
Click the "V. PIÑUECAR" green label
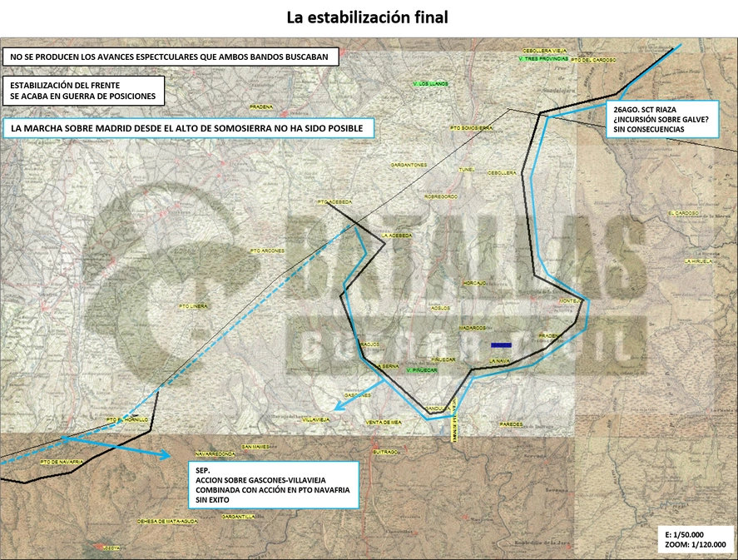coord(422,370)
